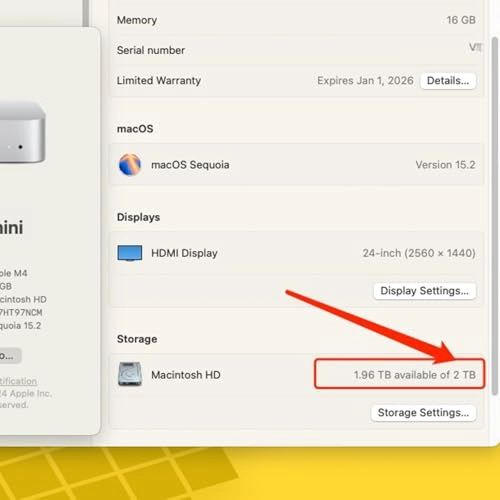500x500 pixels.
Task: Click the settings window vertical scrollbar
Action: click(x=495, y=217)
